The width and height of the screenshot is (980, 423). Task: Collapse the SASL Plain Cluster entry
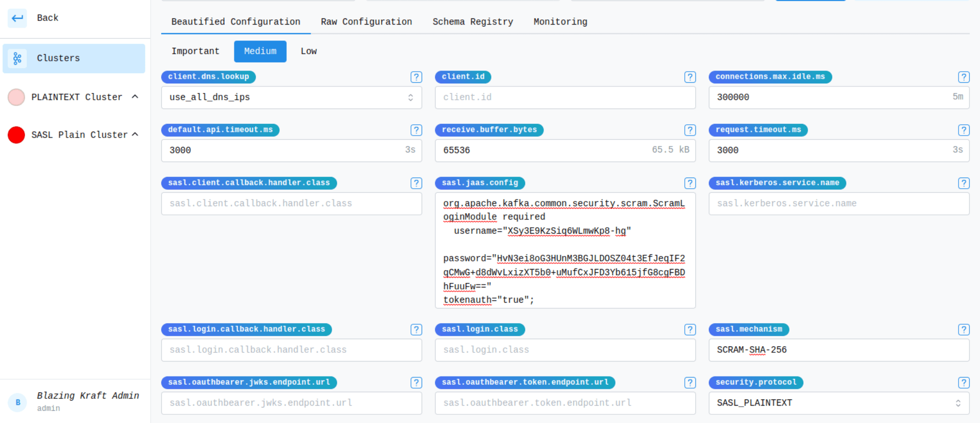point(135,135)
